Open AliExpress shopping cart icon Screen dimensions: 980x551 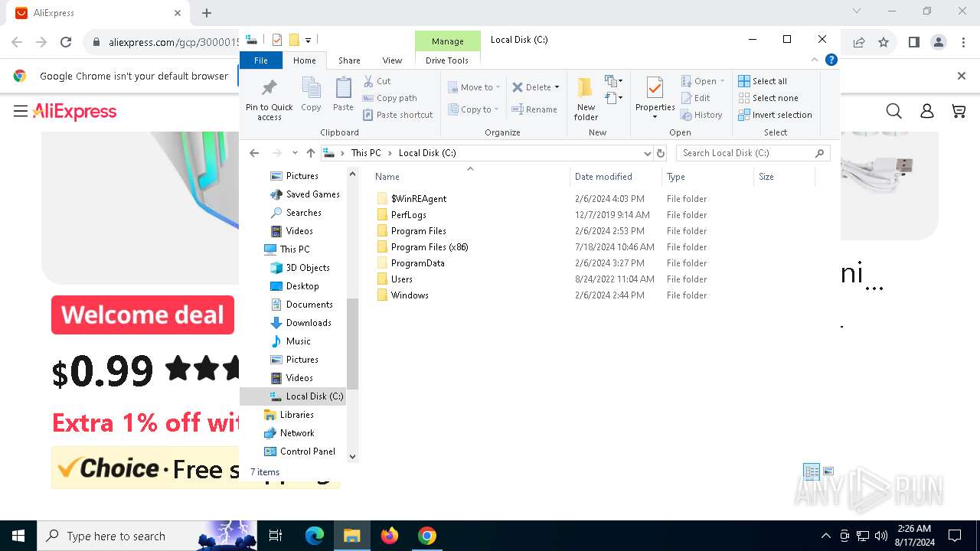click(959, 112)
